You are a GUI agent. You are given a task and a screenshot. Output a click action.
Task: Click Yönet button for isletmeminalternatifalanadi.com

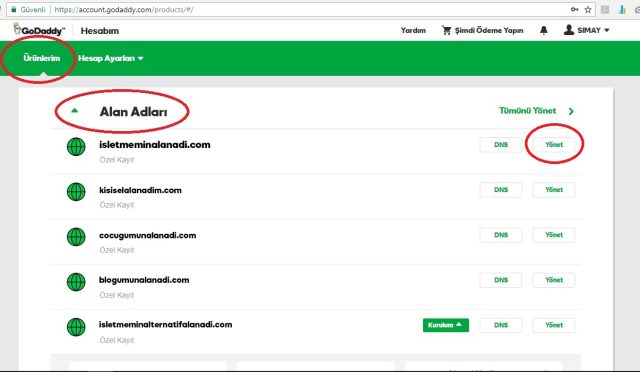554,325
